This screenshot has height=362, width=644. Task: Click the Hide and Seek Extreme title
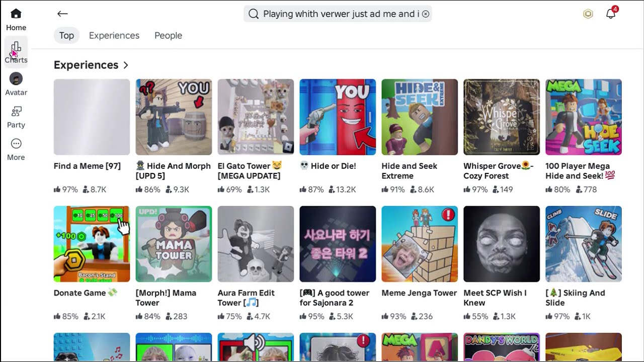pos(410,171)
